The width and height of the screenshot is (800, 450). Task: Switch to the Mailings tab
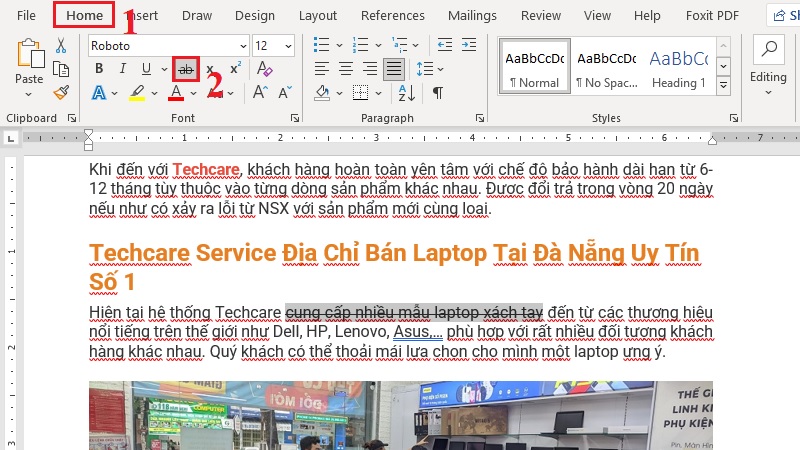pos(472,16)
